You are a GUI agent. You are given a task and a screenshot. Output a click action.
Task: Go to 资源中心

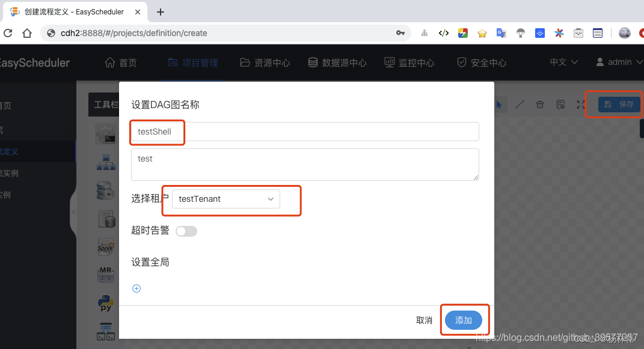(x=265, y=62)
